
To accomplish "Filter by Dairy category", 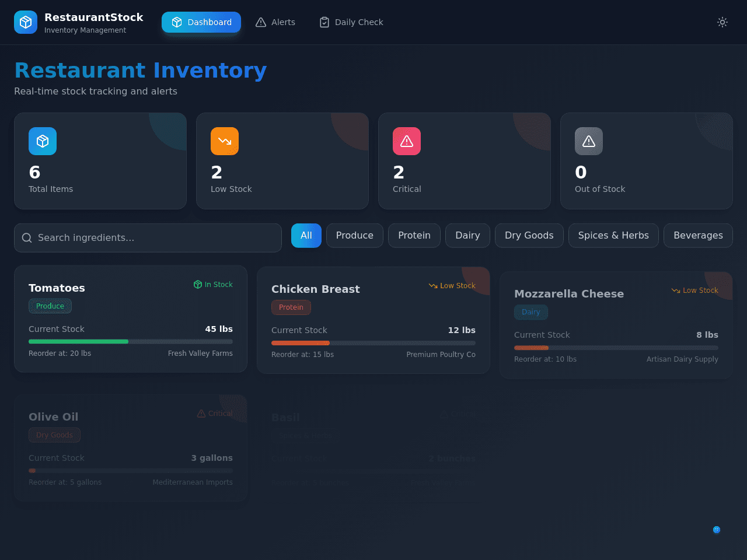I will click(468, 236).
